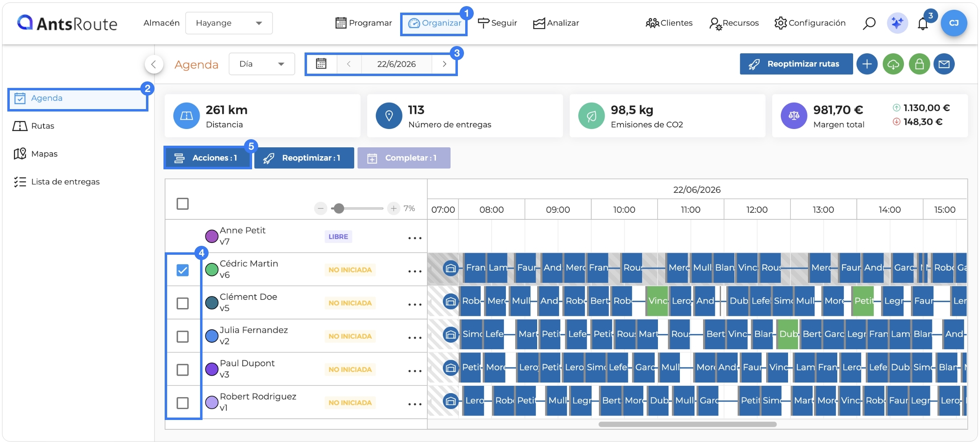Image resolution: width=980 pixels, height=444 pixels.
Task: Check Julia Fernandez's route checkbox
Action: (183, 337)
